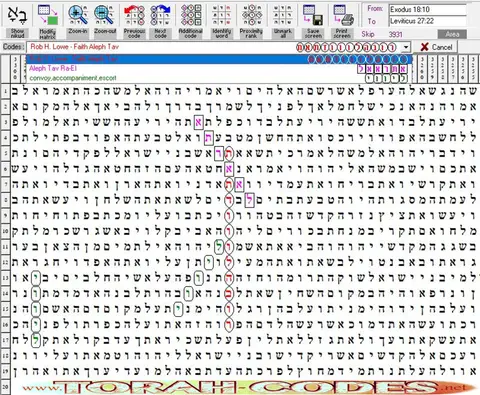Click the Codes combo box field
The width and height of the screenshot is (480, 395).
[218, 47]
